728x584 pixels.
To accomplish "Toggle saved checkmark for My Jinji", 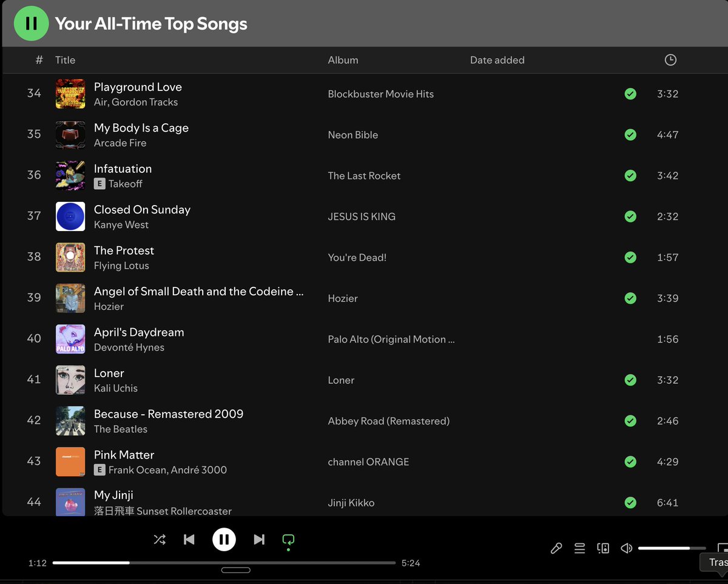I will coord(631,502).
